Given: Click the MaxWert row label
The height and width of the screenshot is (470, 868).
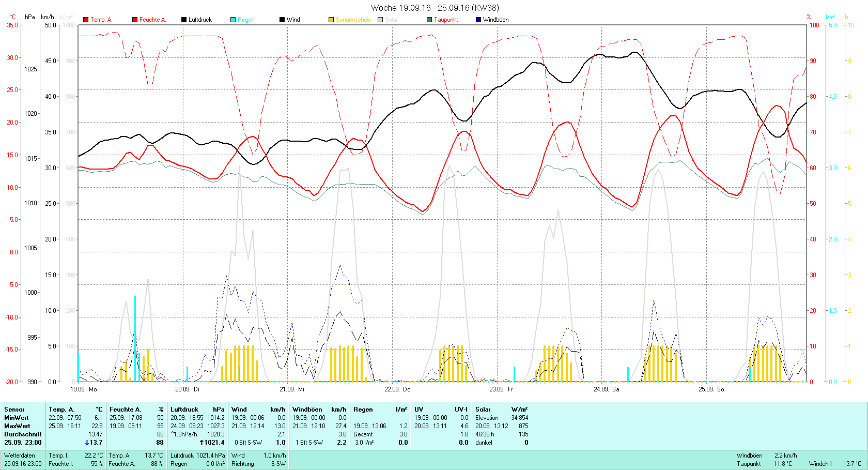Looking at the screenshot, I should pyautogui.click(x=17, y=426).
